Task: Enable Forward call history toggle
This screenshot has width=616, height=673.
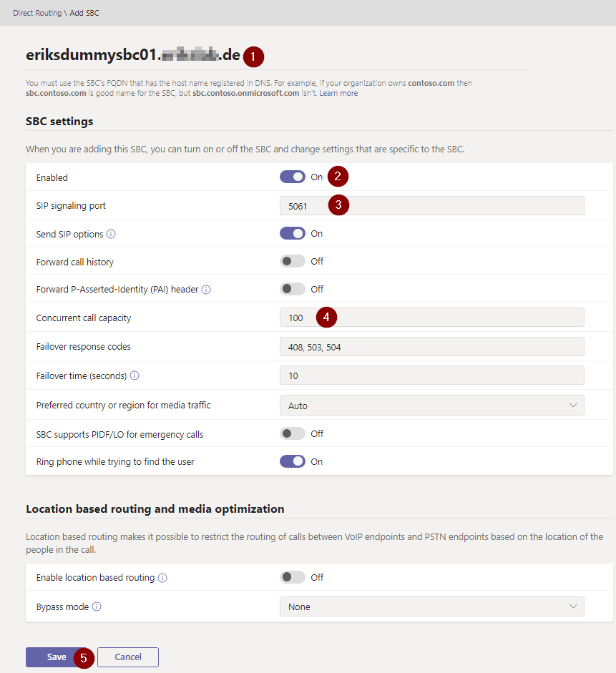Action: coord(292,261)
